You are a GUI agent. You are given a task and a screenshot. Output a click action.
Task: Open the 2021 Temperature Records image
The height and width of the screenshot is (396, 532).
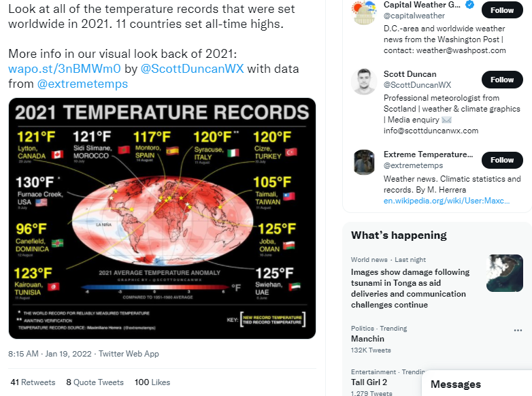[x=162, y=218]
